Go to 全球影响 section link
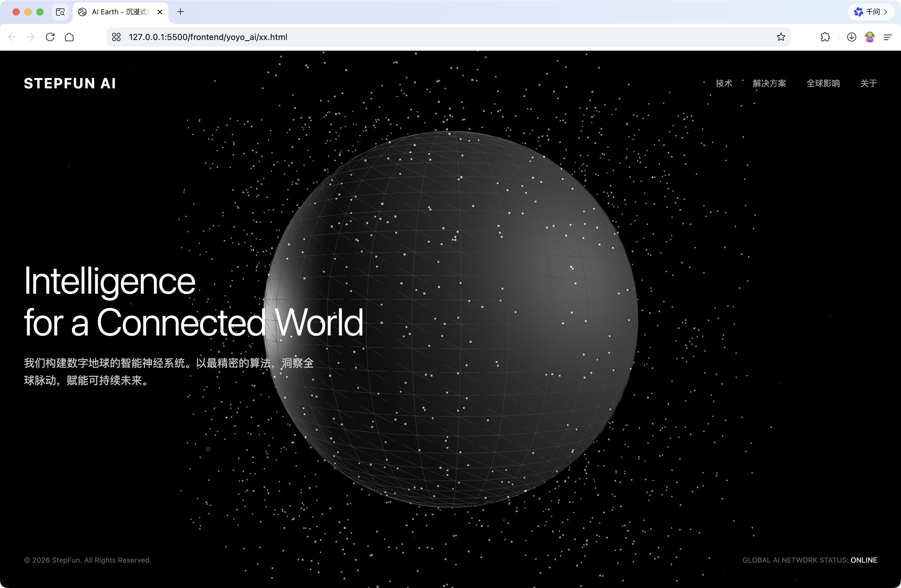This screenshot has height=588, width=901. coord(823,83)
